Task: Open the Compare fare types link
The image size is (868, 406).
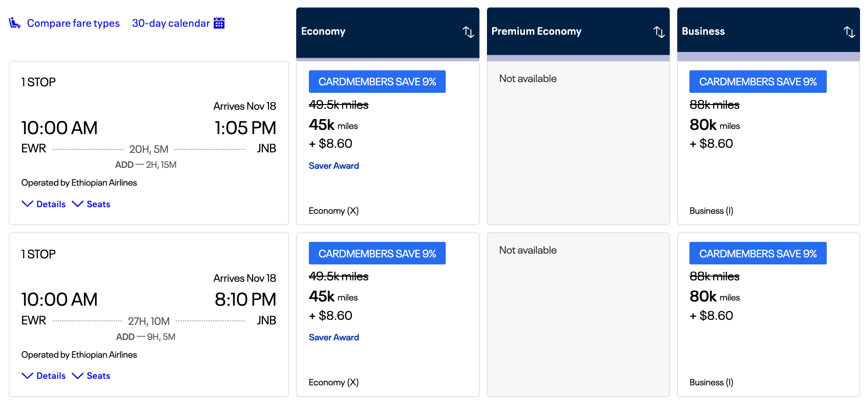Action: [73, 23]
